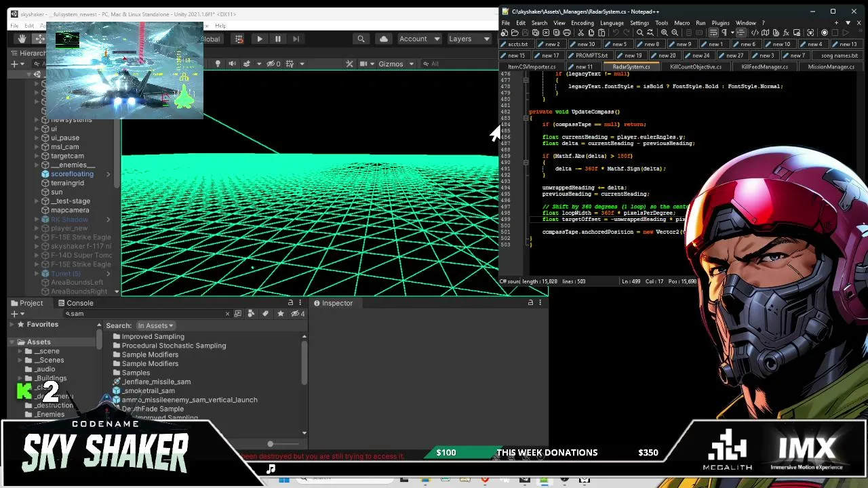Select terraingrid object in Hierarchy

[x=67, y=183]
